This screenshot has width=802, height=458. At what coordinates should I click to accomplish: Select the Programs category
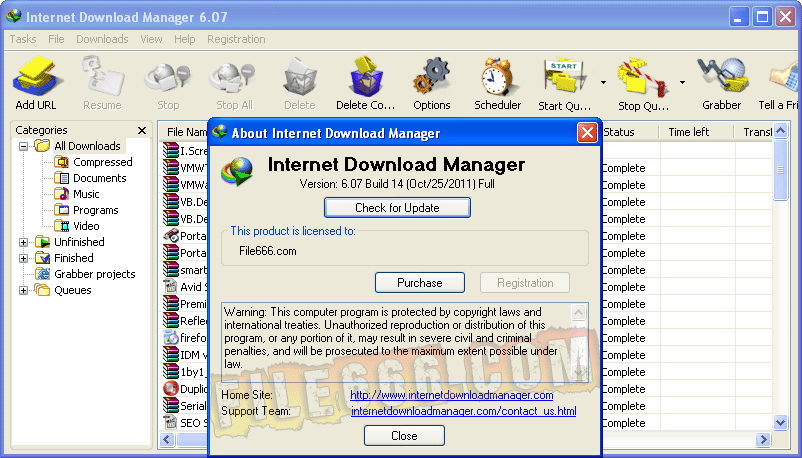click(86, 210)
